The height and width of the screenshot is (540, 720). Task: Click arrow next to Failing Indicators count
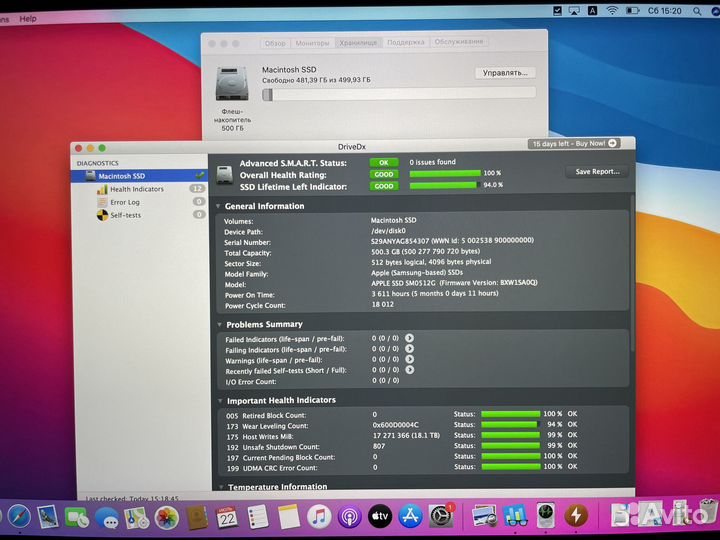coord(409,349)
